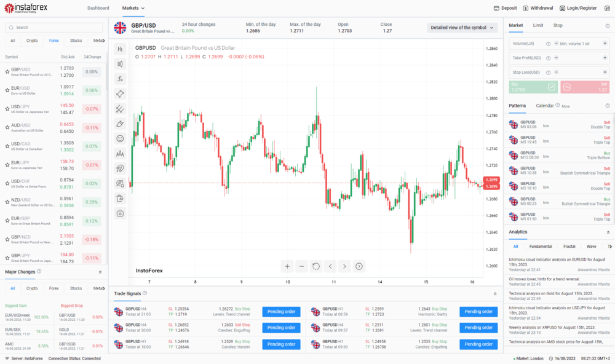The height and width of the screenshot is (364, 615).
Task: Collapse the Trade Signals panel
Action: pos(495,294)
